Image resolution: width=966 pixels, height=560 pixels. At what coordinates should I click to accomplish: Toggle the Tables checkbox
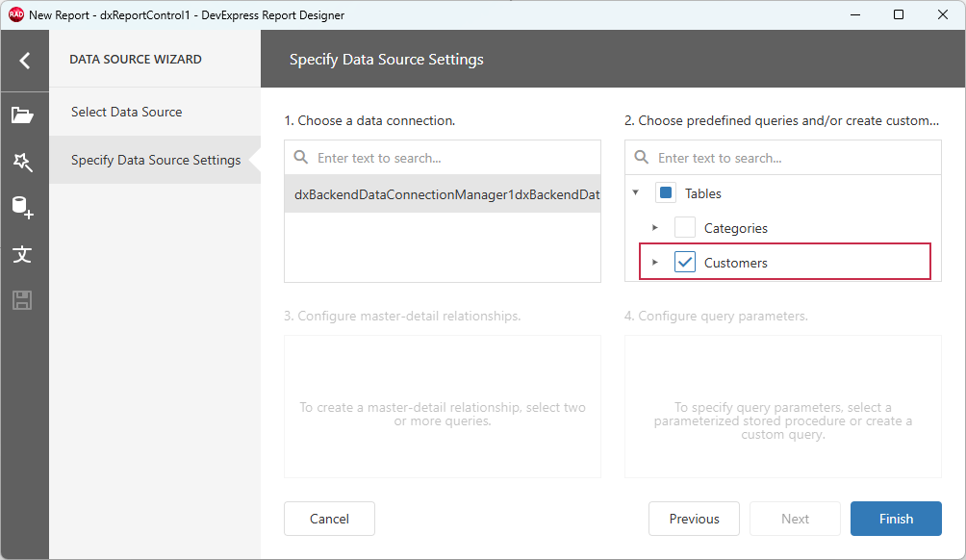pos(666,192)
